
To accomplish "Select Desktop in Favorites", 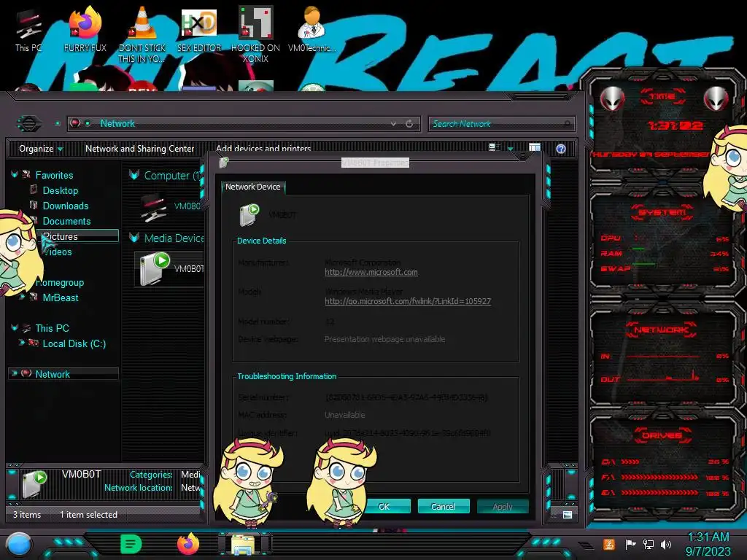I will tap(60, 190).
